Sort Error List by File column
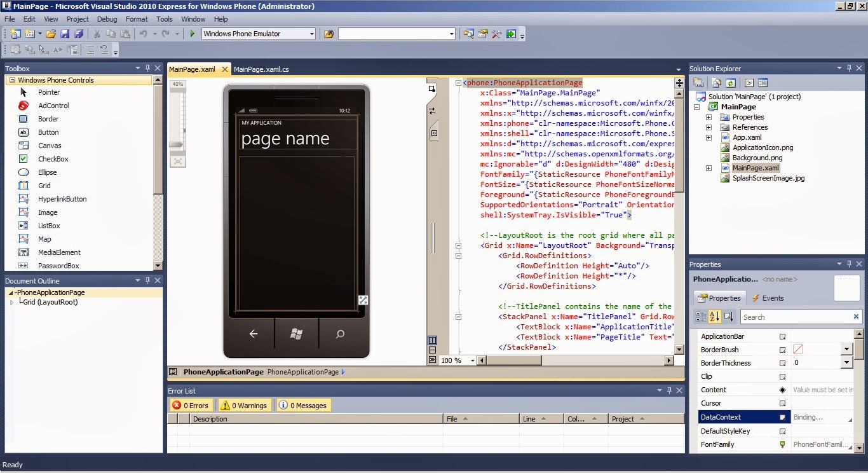Image resolution: width=868 pixels, height=473 pixels. click(482, 419)
